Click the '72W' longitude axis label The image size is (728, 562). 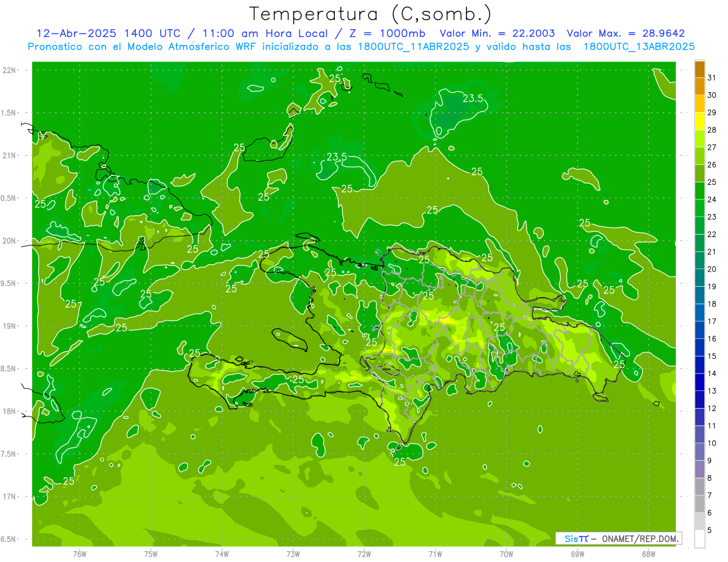[364, 554]
